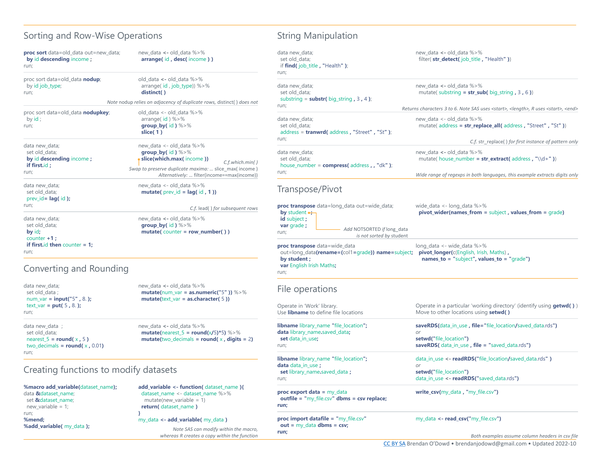This screenshot has height=463, width=600.
Task: Click 'text_var = put( 5 , 8. );' line
Action: pyautogui.click(x=54, y=305)
